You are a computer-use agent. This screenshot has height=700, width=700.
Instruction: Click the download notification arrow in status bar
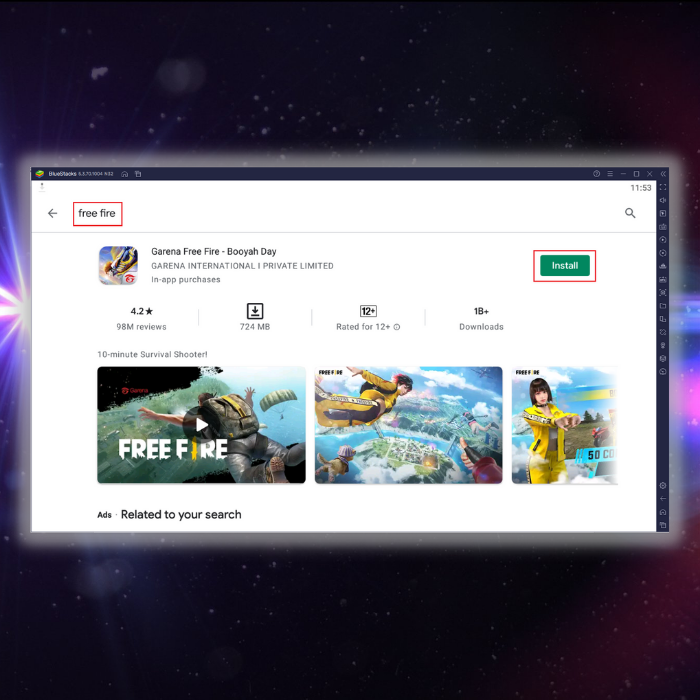[42, 187]
